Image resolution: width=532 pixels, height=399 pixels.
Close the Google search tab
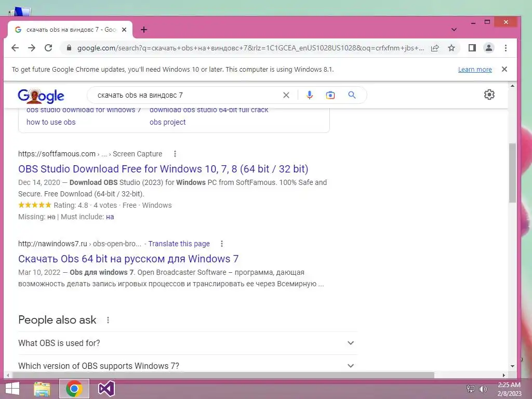tap(124, 30)
